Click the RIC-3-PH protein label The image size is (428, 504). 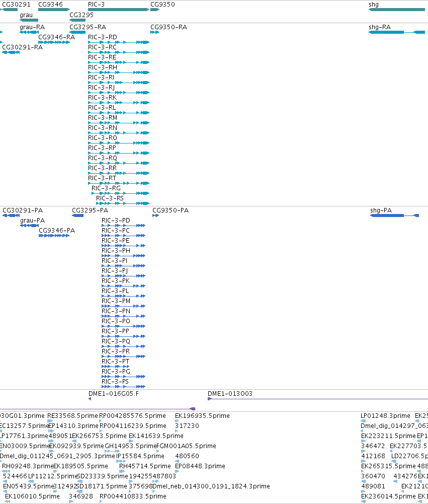click(x=116, y=251)
